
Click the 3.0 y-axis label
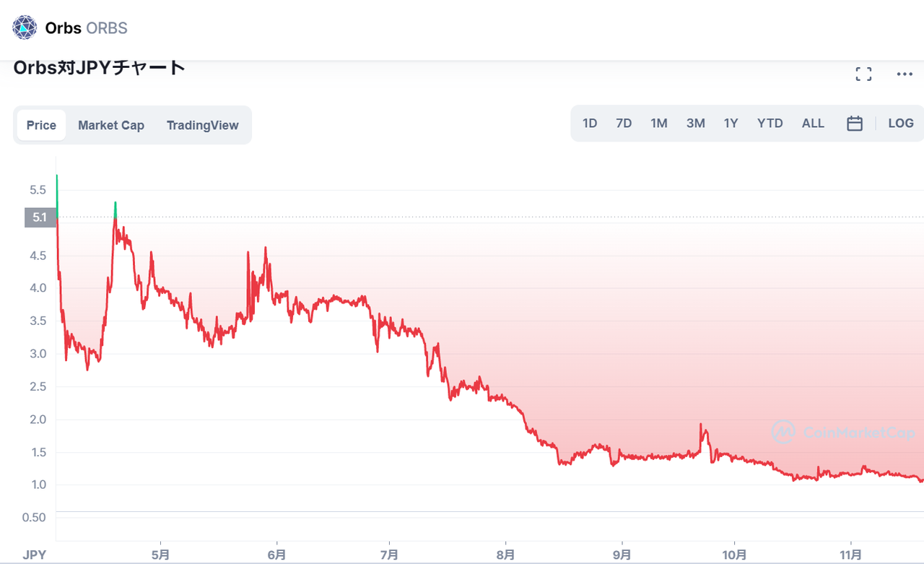[x=38, y=354]
